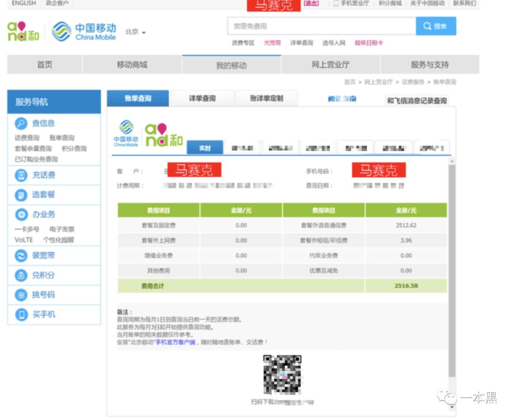Click the 手机官方客户端 hyperlink in notes

click(175, 342)
